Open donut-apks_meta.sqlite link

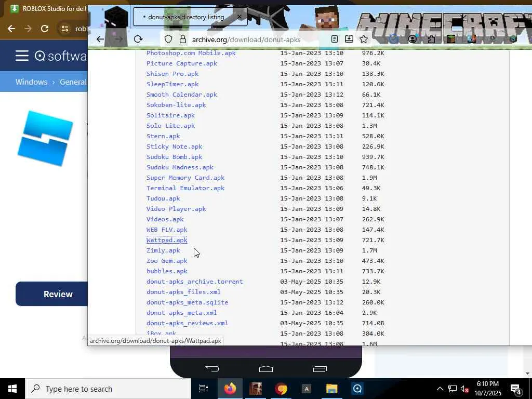click(x=187, y=302)
